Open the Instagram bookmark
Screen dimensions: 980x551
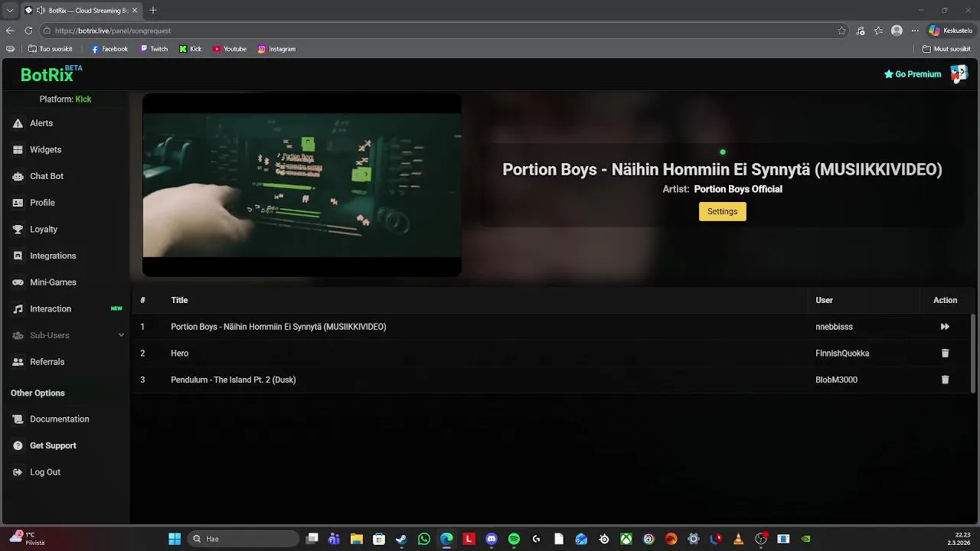(x=276, y=49)
